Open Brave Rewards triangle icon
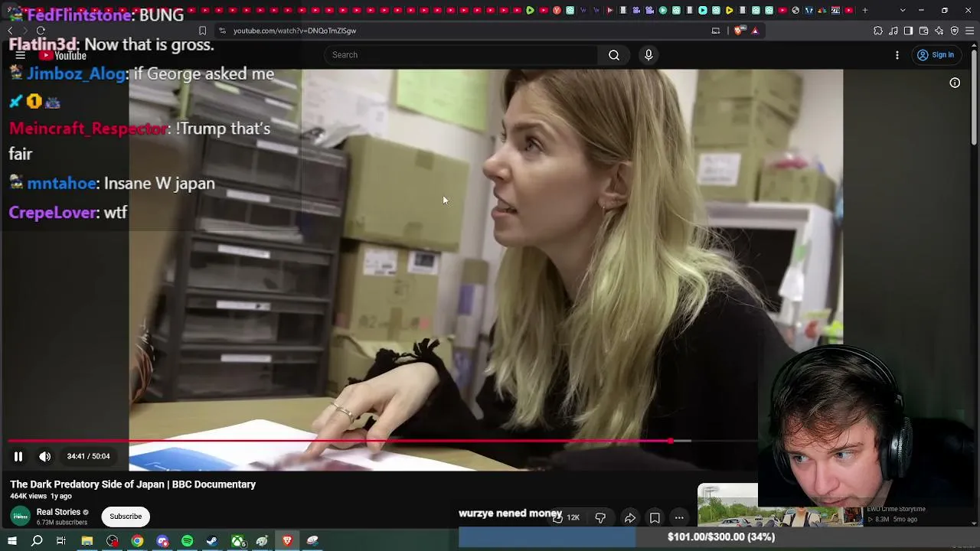 [755, 31]
